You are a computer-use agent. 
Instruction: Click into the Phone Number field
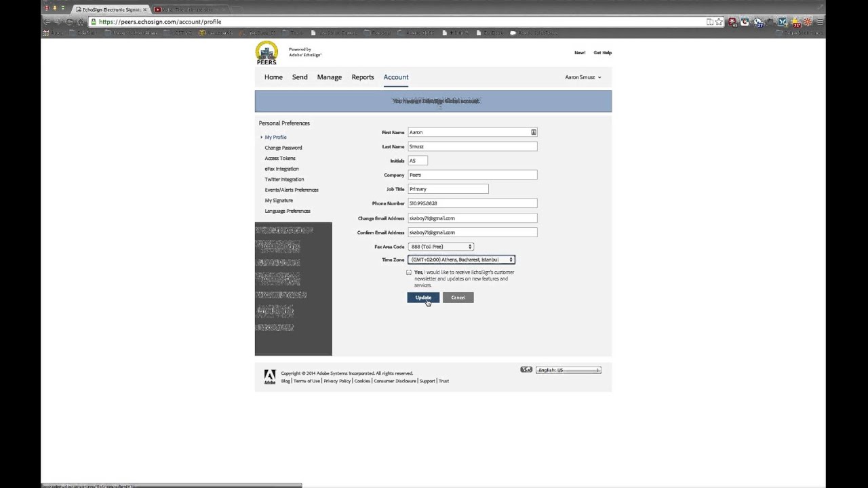(x=472, y=203)
